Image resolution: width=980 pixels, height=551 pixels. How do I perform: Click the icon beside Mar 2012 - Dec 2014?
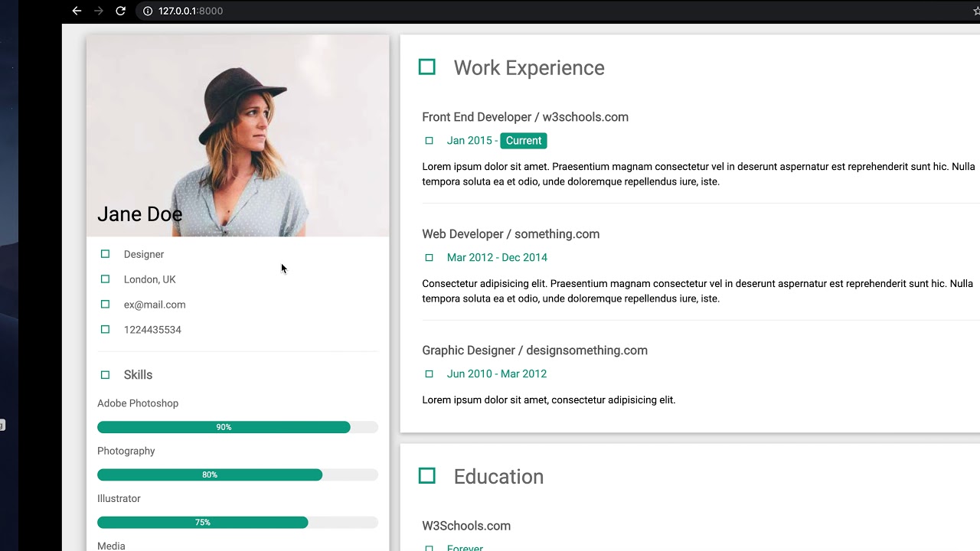429,258
